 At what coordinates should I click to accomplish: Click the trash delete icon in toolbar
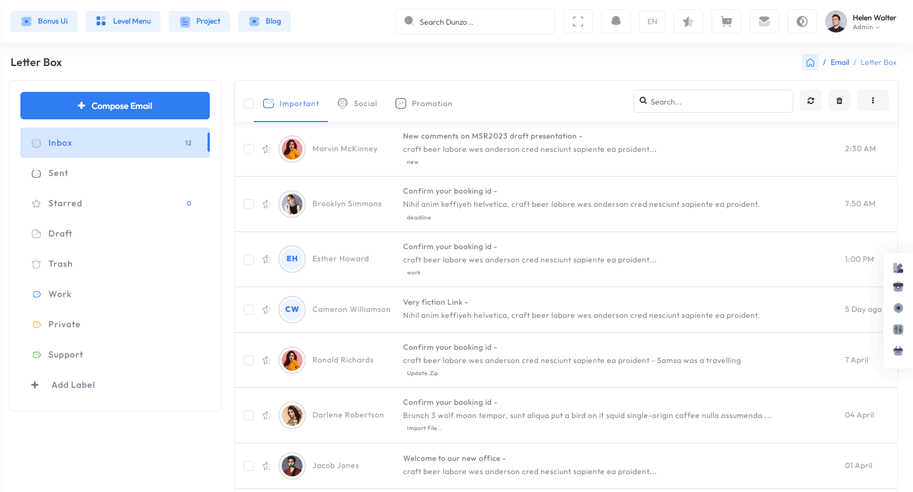pyautogui.click(x=839, y=101)
